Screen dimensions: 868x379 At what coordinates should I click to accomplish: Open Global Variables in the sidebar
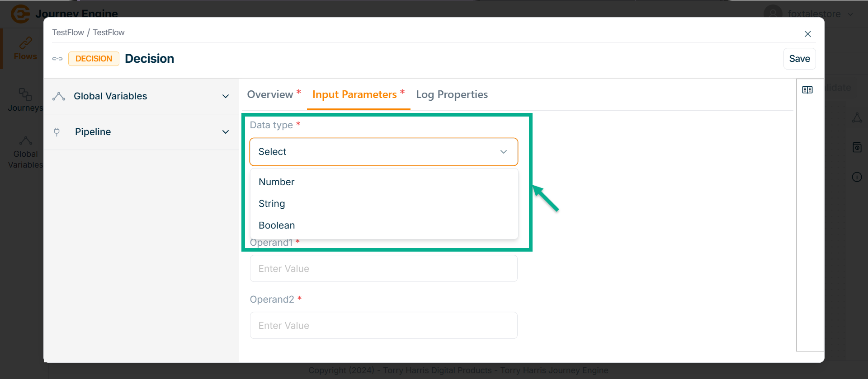tap(25, 153)
